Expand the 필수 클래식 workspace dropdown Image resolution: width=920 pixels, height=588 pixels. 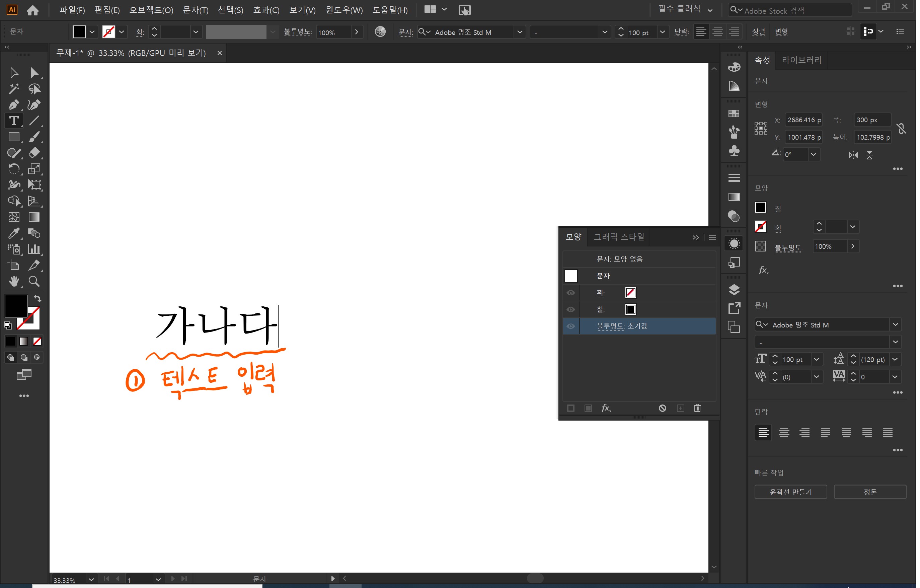click(x=710, y=10)
